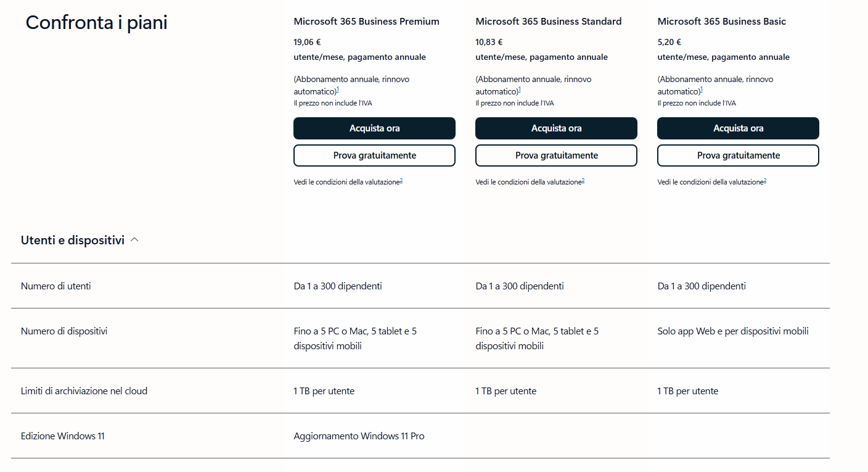Screen dimensions: 868x472
Task: Select the 10,83 € price
Action: (489, 43)
